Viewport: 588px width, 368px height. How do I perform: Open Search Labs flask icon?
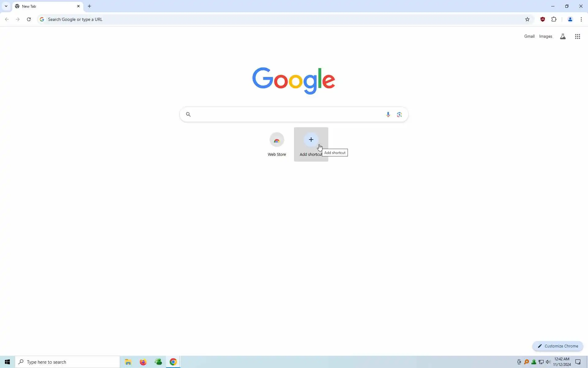tap(563, 36)
